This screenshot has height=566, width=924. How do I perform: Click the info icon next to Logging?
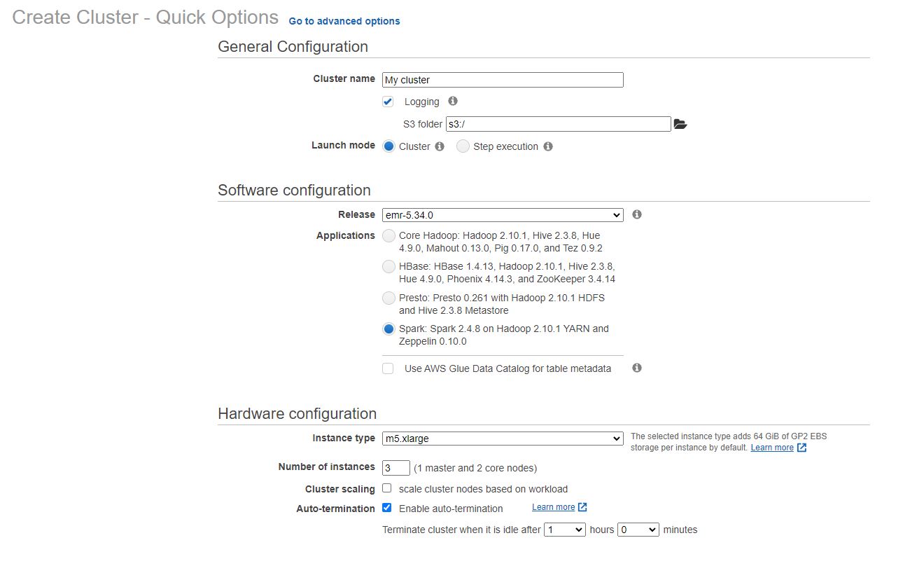tap(453, 101)
